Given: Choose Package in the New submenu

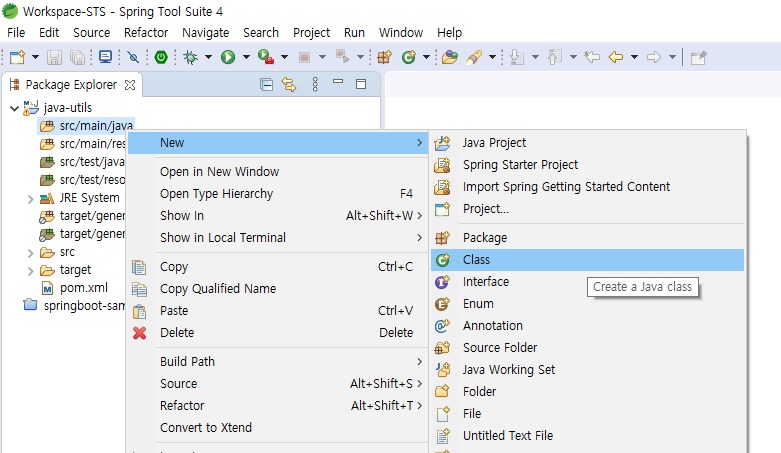Looking at the screenshot, I should pos(587,238).
